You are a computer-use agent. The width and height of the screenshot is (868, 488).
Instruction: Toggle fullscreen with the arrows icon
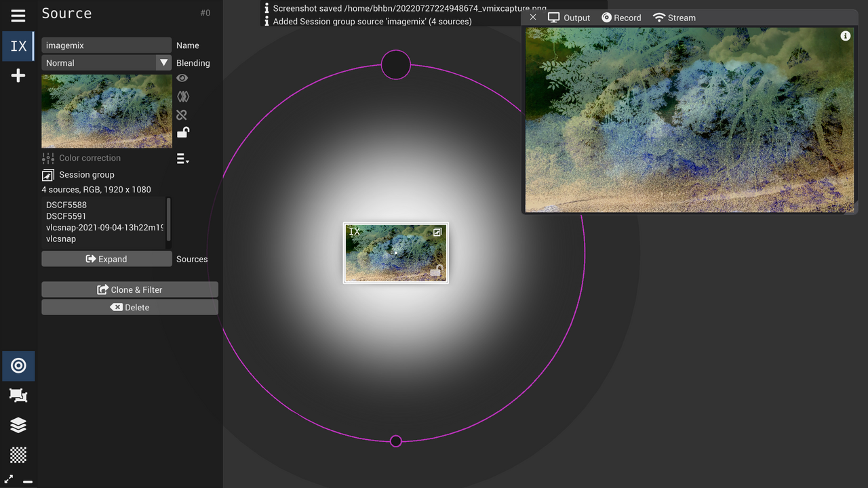[9, 479]
